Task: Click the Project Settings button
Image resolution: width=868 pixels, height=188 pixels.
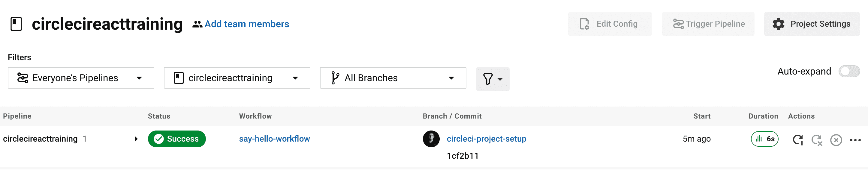Action: click(x=812, y=24)
